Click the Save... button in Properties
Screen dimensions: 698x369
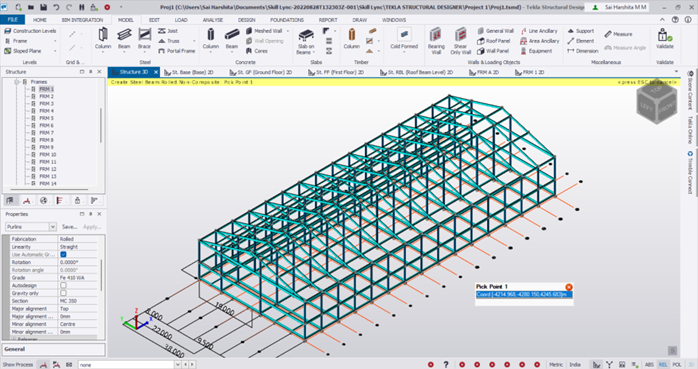(69, 227)
